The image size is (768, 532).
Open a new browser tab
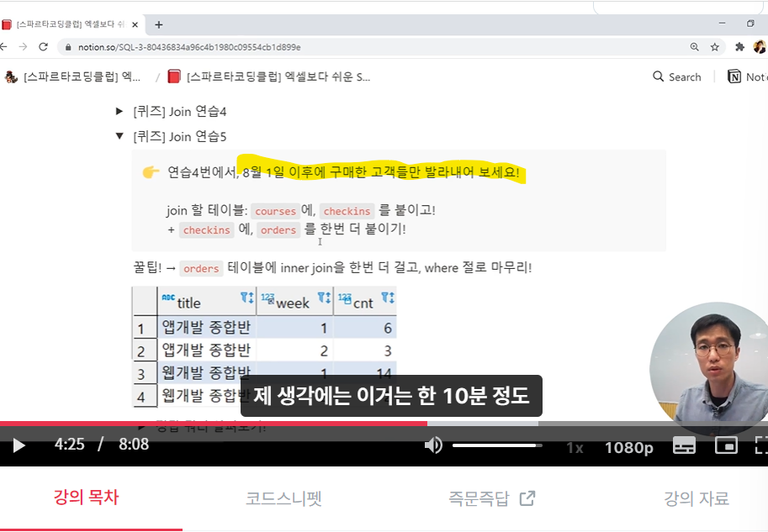(x=159, y=24)
